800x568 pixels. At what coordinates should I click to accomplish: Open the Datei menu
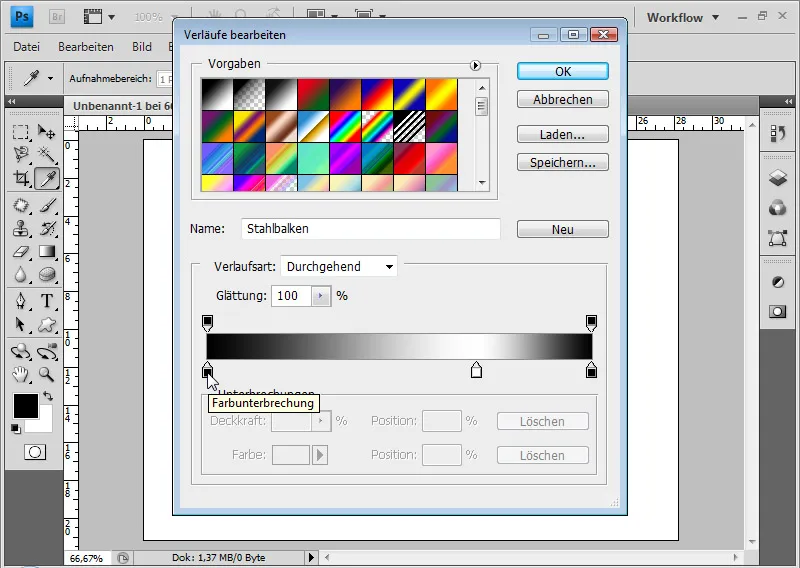coord(27,46)
